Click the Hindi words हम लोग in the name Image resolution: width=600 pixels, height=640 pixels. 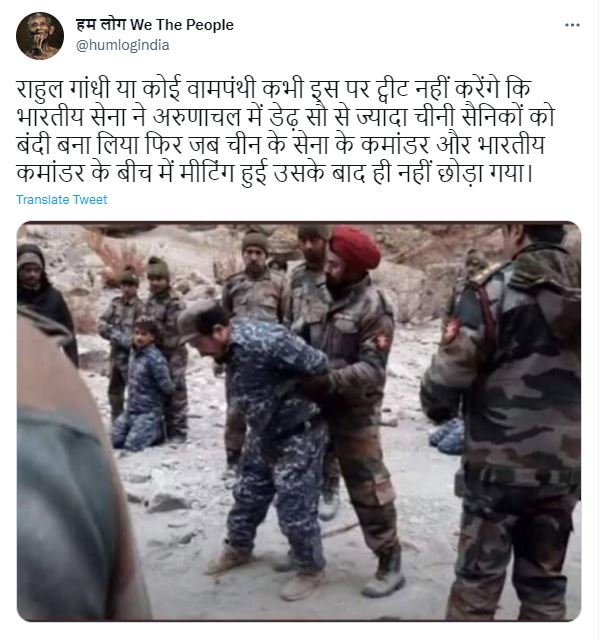coord(101,25)
